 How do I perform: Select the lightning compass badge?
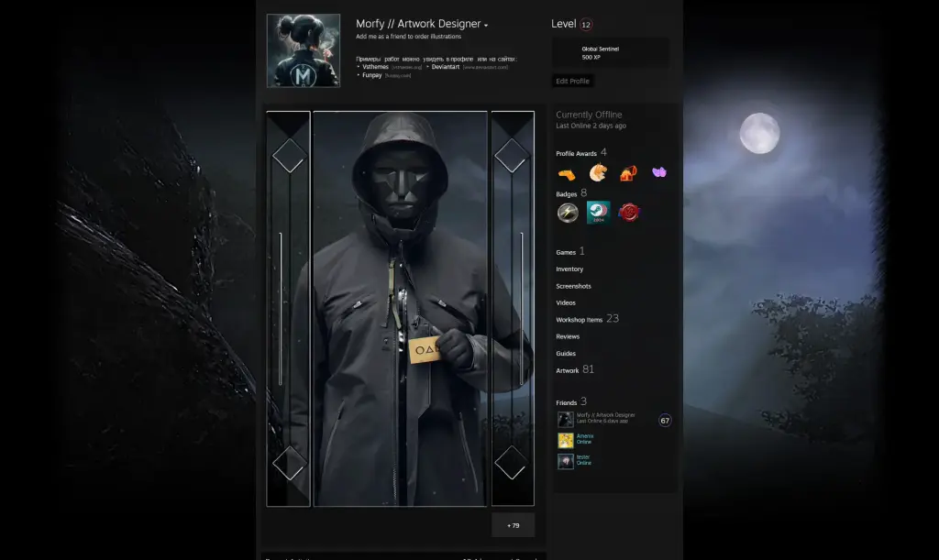point(568,212)
